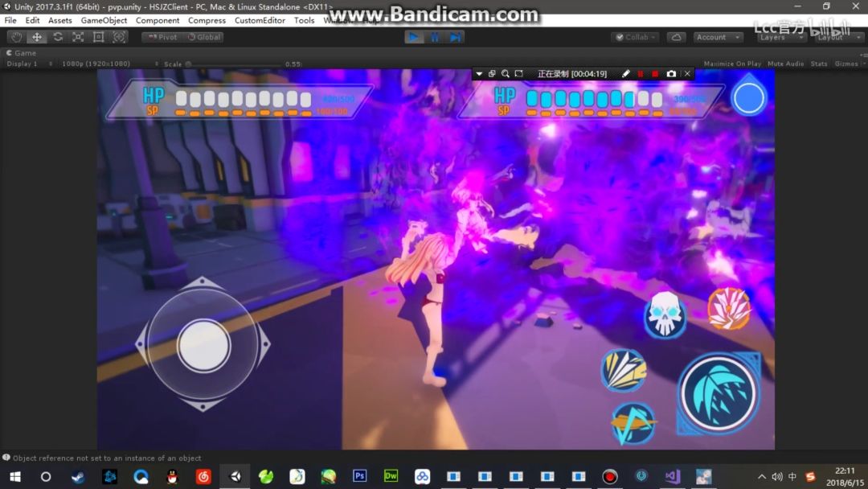Open the Layers dropdown
Image resolution: width=868 pixels, height=489 pixels.
pyautogui.click(x=781, y=37)
